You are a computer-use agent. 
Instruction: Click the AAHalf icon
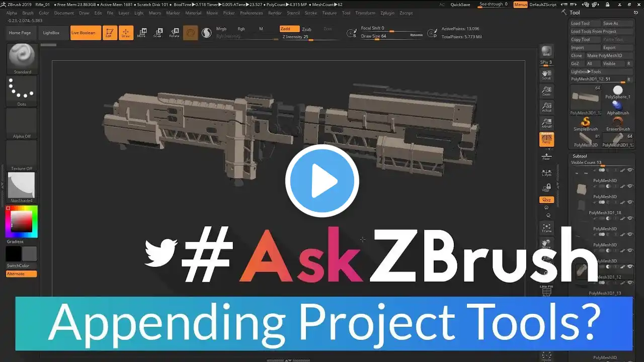[x=546, y=123]
